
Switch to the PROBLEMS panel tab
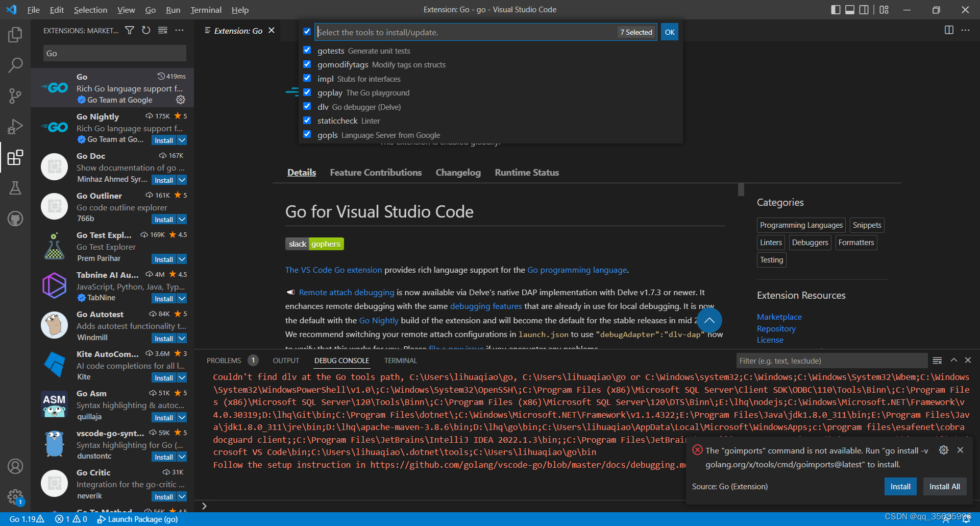[x=224, y=361]
